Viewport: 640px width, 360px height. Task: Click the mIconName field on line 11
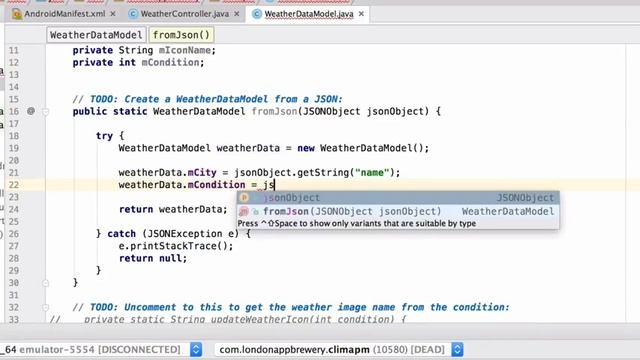click(x=185, y=50)
